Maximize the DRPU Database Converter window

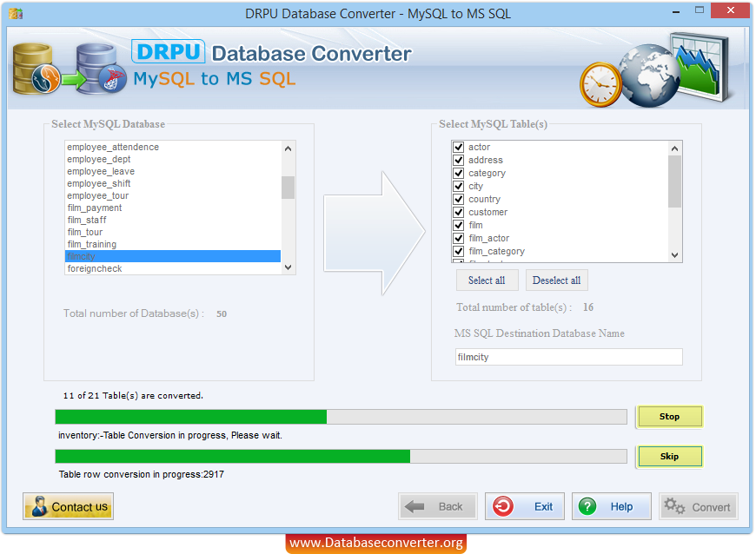[x=700, y=10]
